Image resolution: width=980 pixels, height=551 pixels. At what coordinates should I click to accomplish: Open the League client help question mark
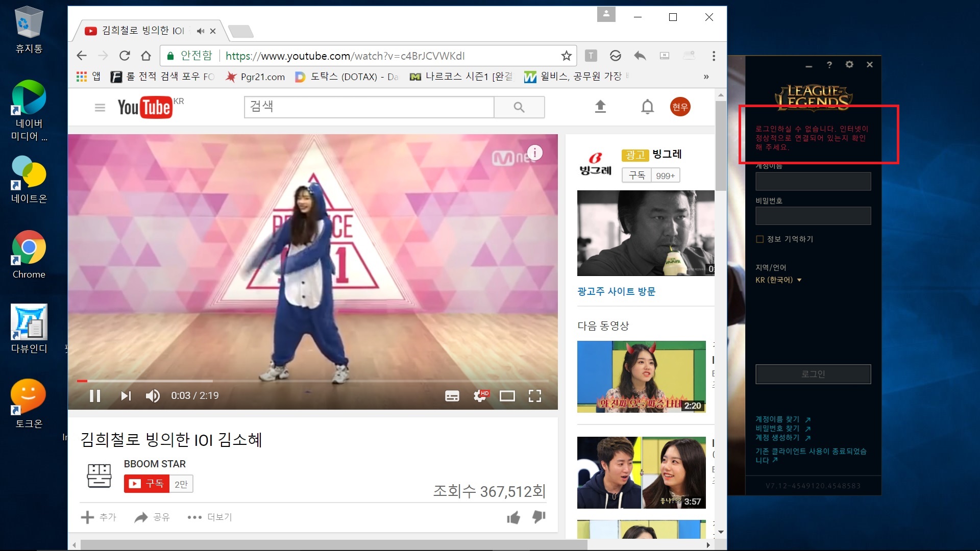[829, 65]
